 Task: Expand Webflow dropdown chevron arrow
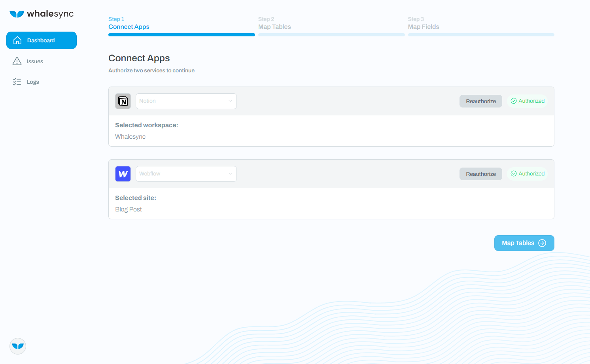230,174
